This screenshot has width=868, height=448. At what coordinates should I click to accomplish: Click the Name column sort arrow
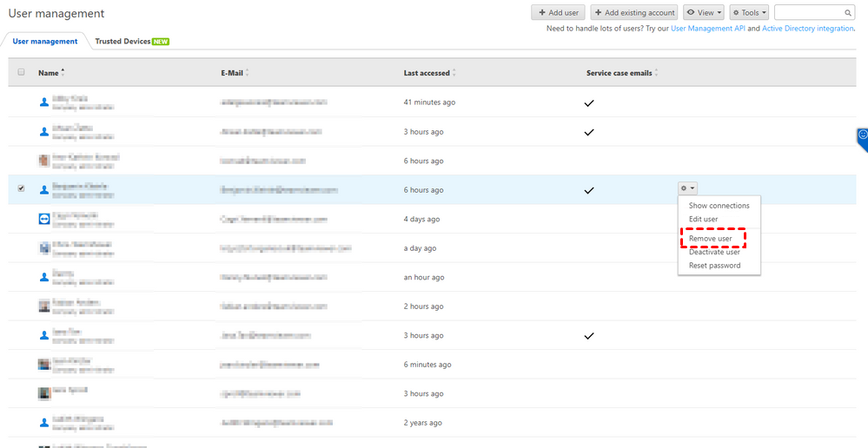pos(63,72)
